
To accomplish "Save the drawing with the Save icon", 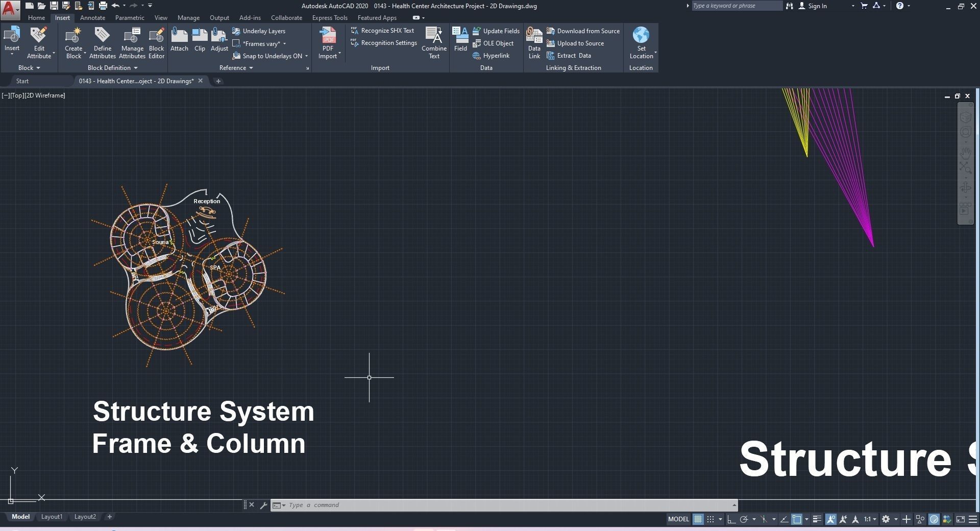I will (x=54, y=6).
